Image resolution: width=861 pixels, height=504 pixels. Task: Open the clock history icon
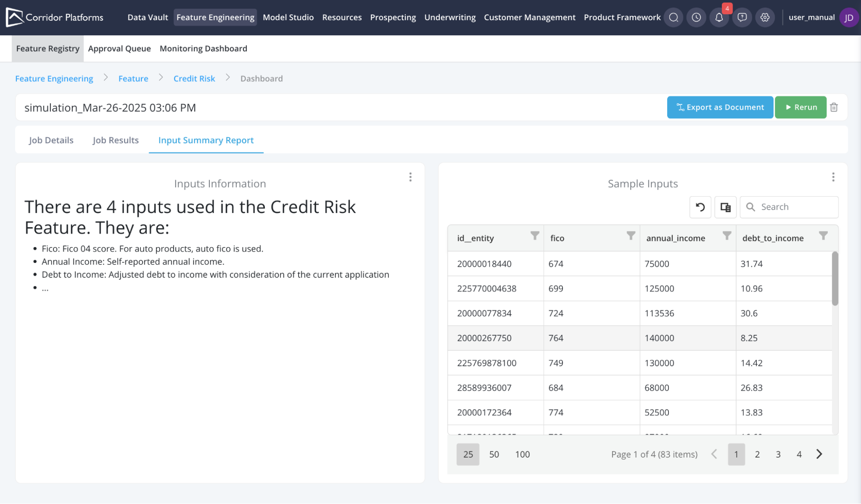696,17
